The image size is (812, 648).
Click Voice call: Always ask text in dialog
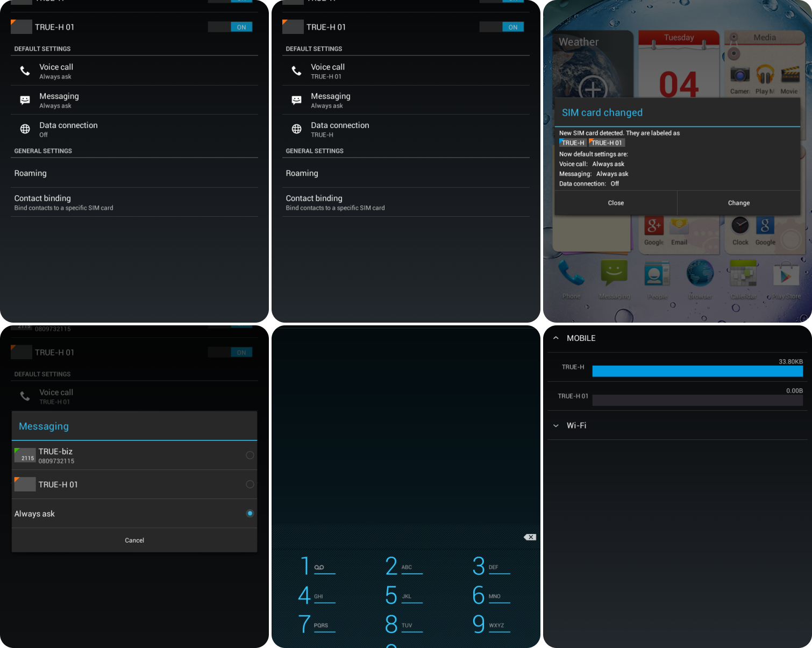[x=592, y=164]
